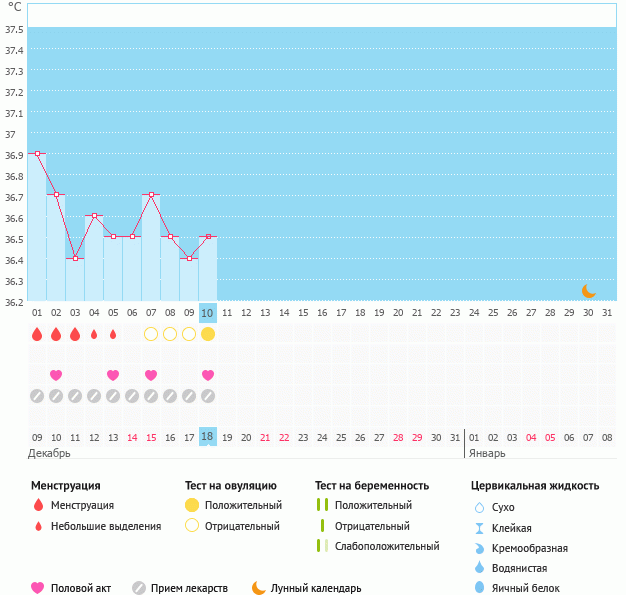The image size is (626, 595).
Task: Click the negative ovulation circle on day 09
Action: tap(189, 334)
